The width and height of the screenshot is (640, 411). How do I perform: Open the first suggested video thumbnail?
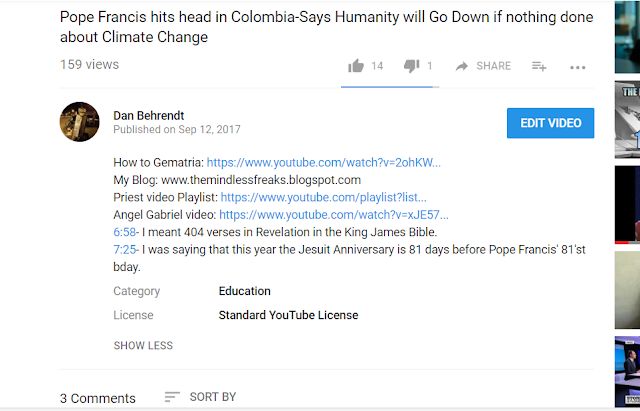click(627, 37)
